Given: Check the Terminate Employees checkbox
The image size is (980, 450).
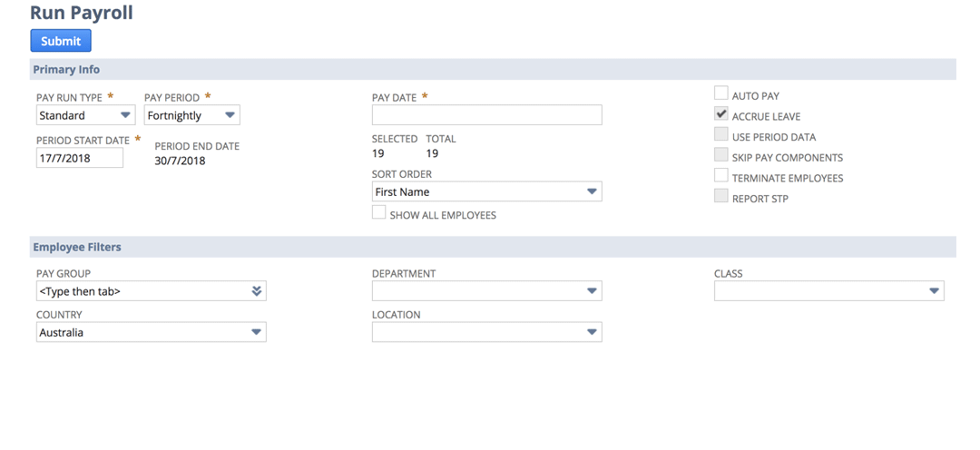Looking at the screenshot, I should point(721,176).
